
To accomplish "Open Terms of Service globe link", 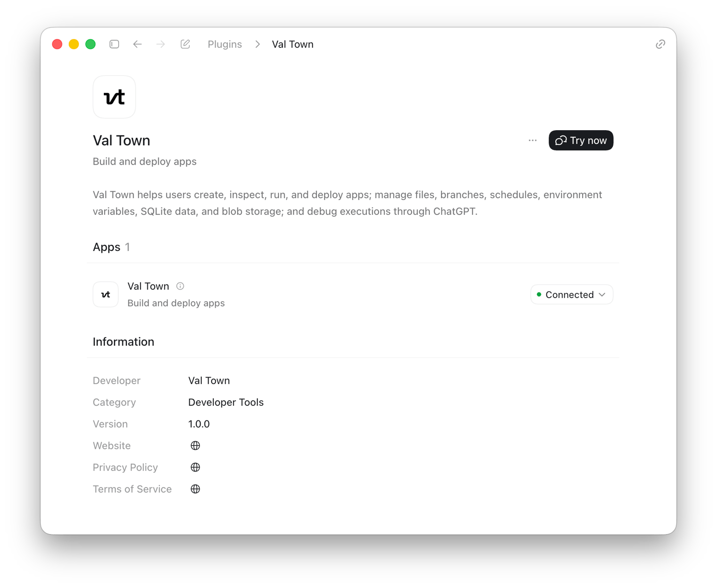I will point(195,489).
